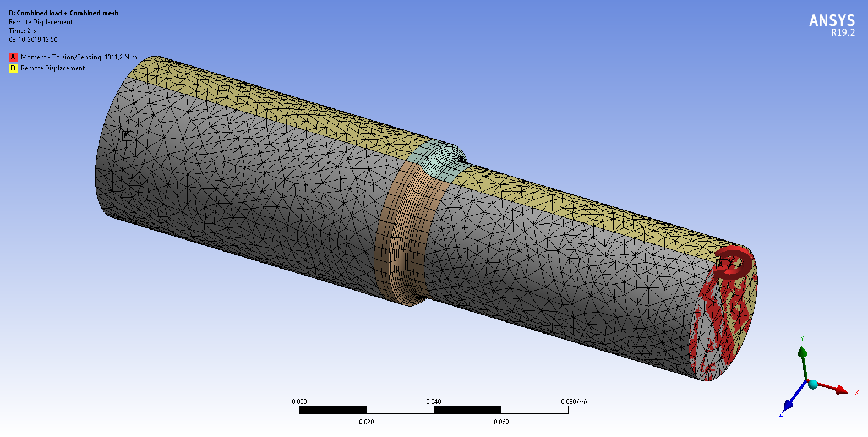This screenshot has width=868, height=437.
Task: Click the cyan isometric sphere on the triad
Action: pyautogui.click(x=812, y=384)
